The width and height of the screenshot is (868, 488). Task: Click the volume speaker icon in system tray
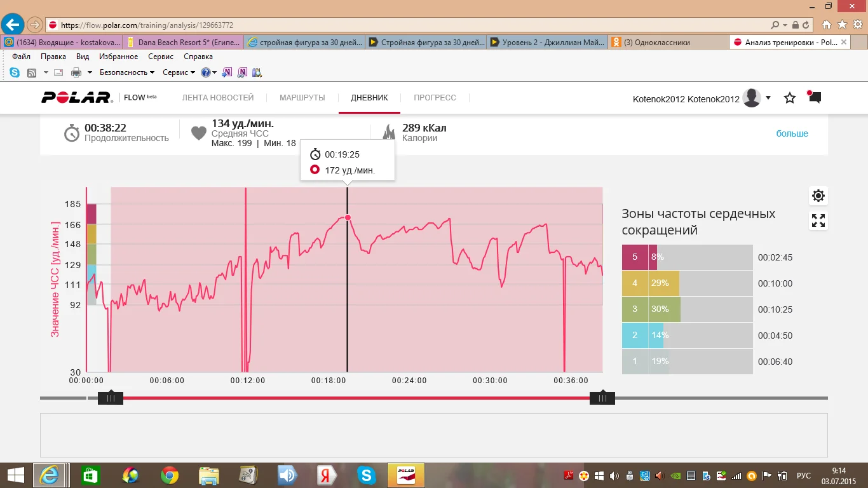point(614,475)
